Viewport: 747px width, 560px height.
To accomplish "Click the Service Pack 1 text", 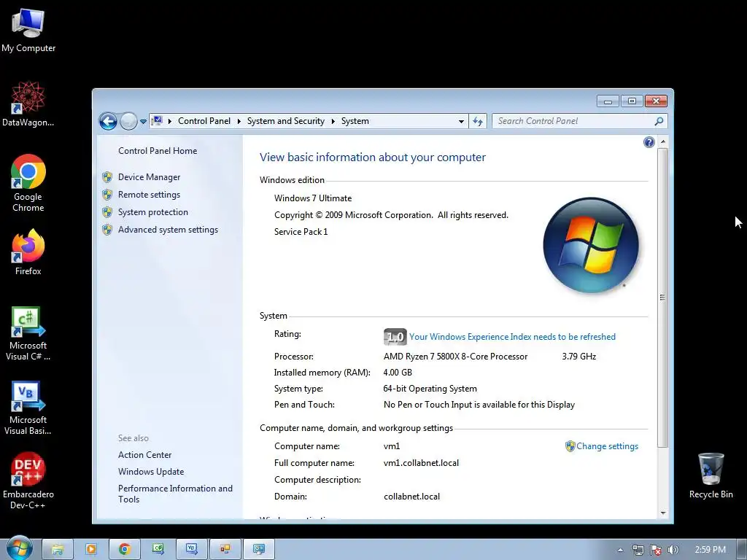I will click(x=301, y=232).
